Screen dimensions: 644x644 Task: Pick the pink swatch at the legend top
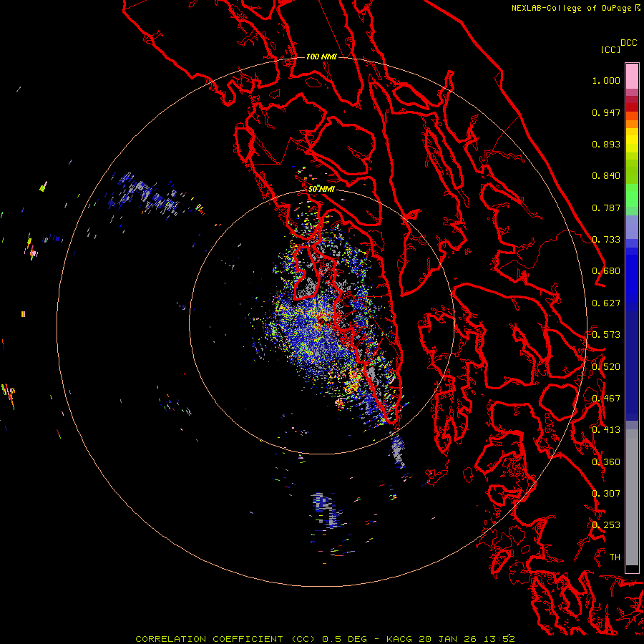[632, 76]
